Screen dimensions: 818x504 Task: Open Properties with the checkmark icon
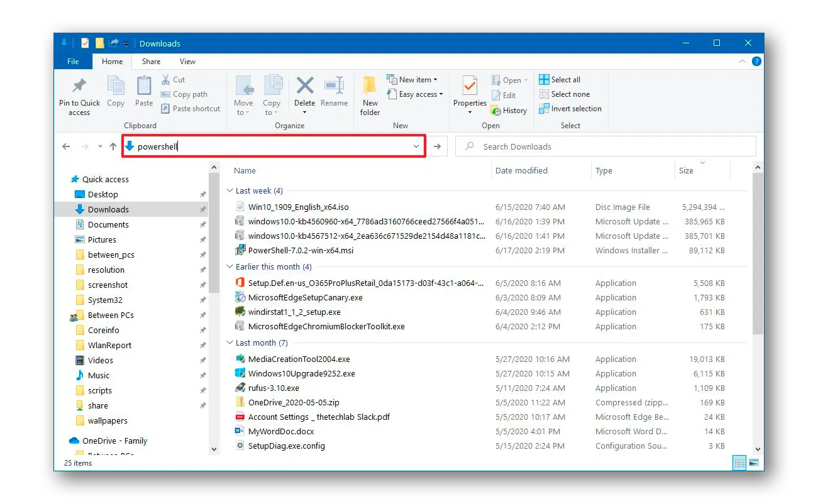tap(470, 86)
